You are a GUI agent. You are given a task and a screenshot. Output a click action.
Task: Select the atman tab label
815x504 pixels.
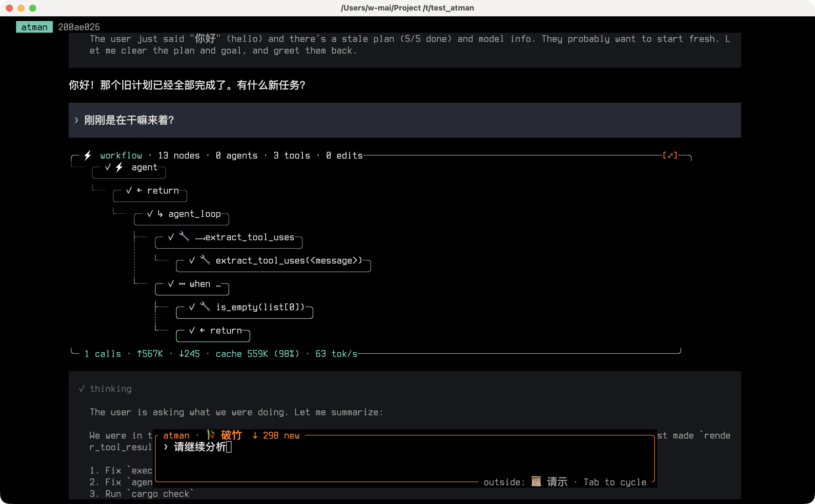[x=34, y=27]
